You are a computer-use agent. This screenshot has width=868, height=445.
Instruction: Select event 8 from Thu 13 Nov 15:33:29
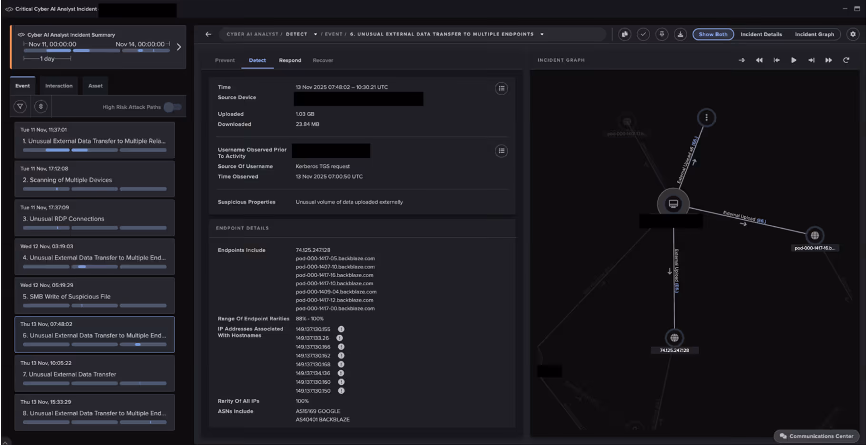point(95,413)
